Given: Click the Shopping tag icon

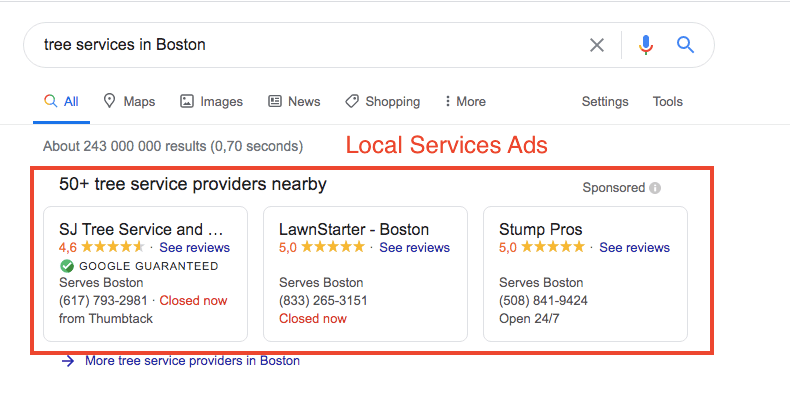Looking at the screenshot, I should tap(352, 101).
